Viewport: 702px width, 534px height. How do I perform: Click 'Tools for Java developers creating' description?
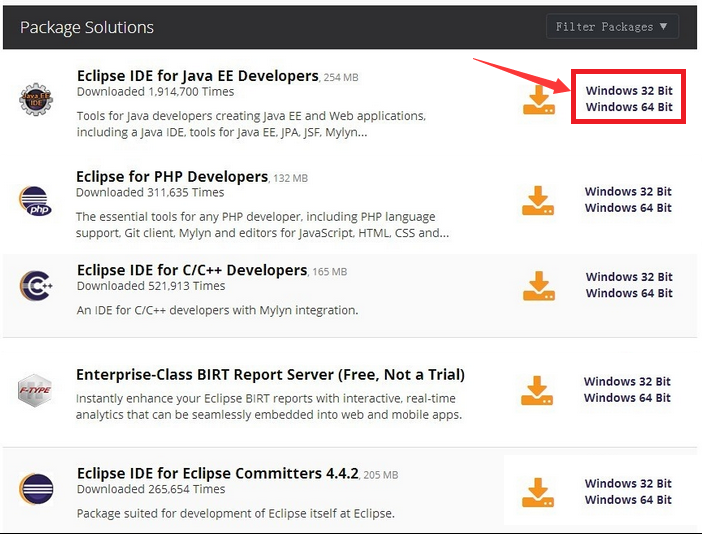pos(251,124)
